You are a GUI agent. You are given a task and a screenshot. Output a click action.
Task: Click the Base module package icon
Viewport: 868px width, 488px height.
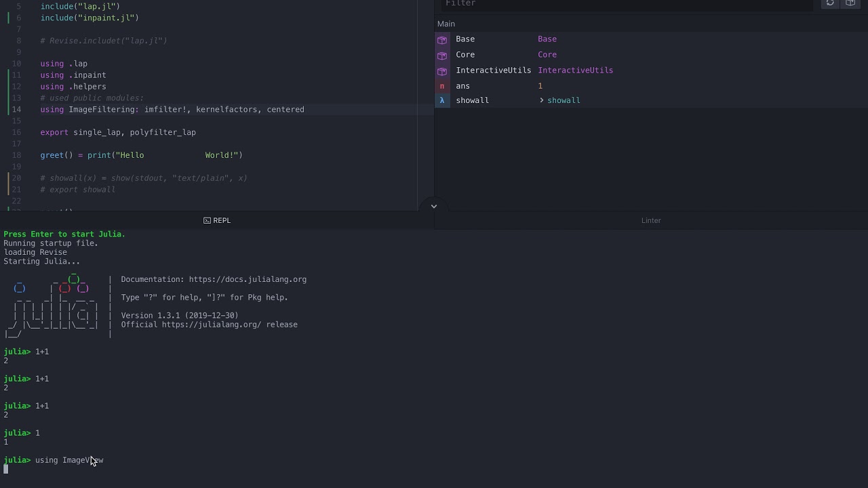click(x=442, y=39)
